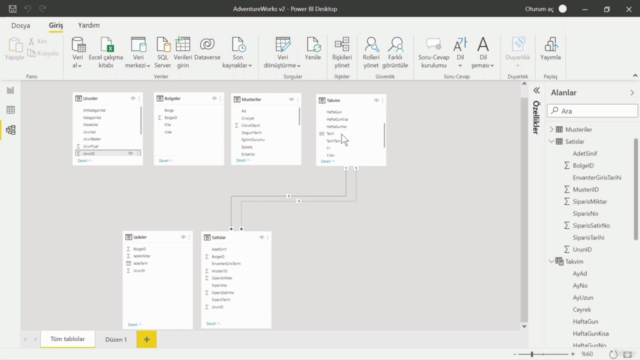Collapse the Musteriler card via Daralt

pyautogui.click(x=243, y=160)
